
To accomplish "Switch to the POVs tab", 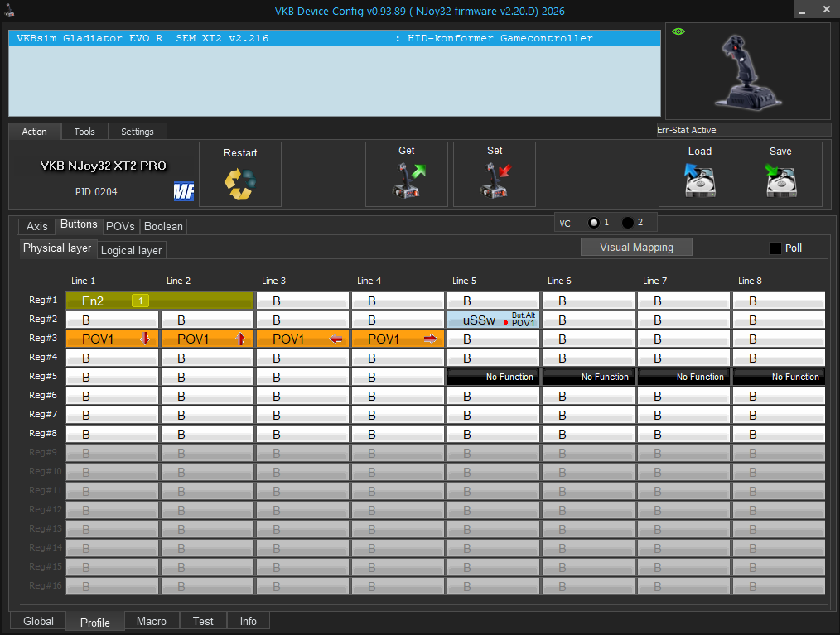I will click(120, 227).
